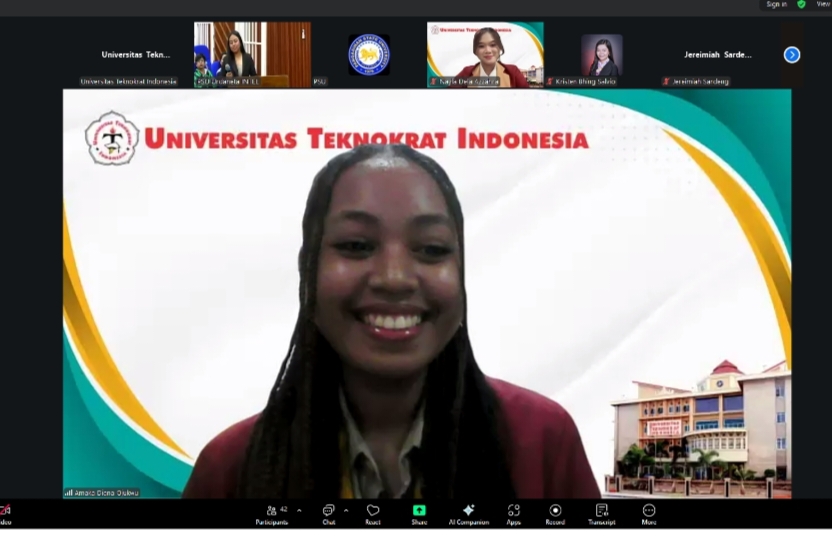Click Sign in at the top
The image size is (832, 540).
point(776,4)
